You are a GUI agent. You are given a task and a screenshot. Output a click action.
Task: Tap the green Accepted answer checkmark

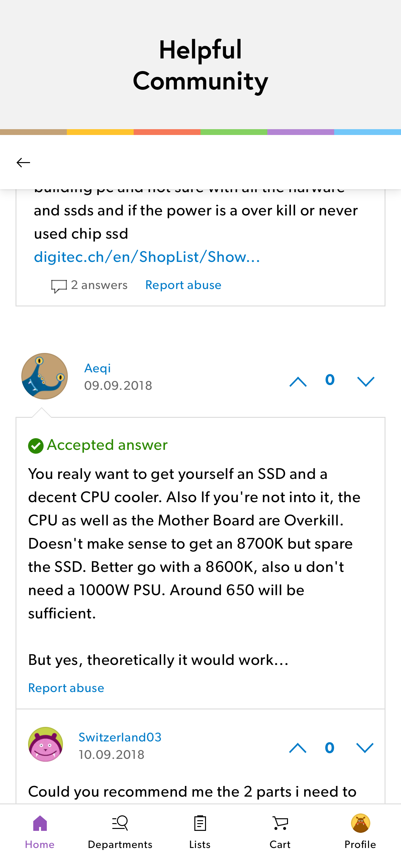(36, 446)
